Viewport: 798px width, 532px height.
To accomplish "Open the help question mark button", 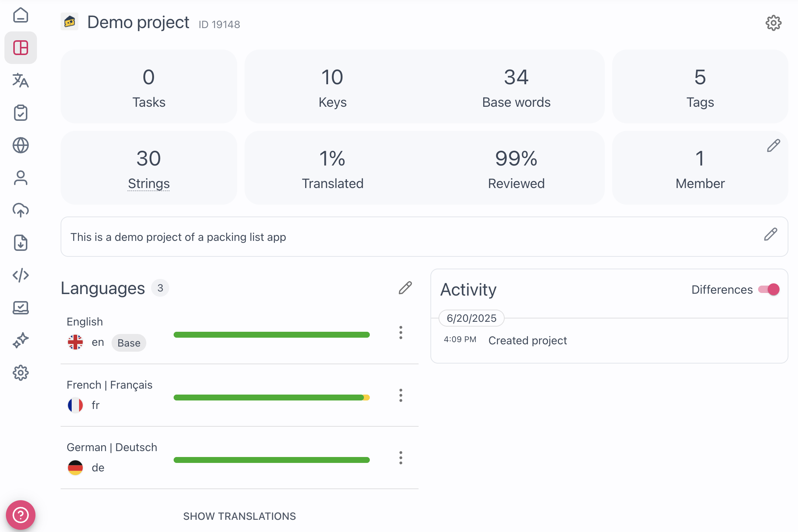I will pos(21,515).
